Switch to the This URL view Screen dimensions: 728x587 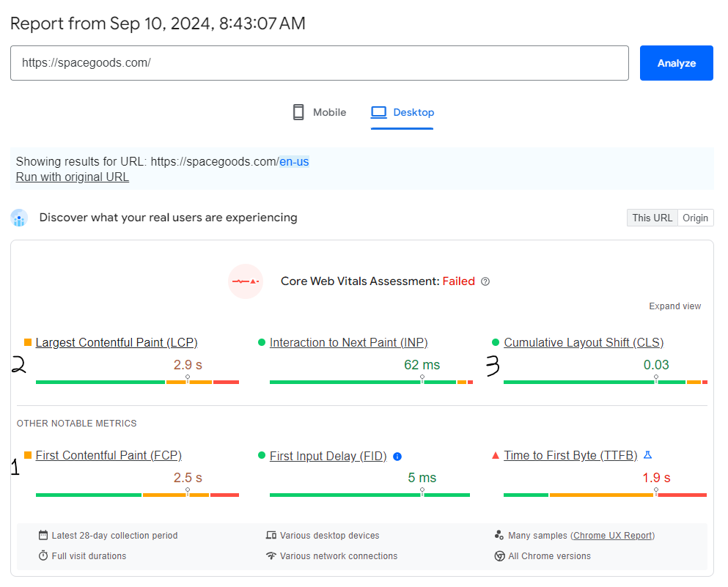point(652,218)
